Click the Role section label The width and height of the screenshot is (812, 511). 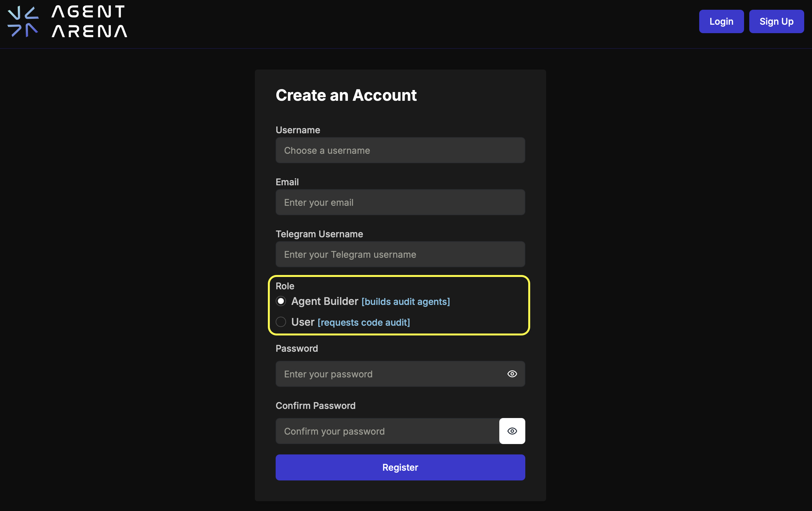pyautogui.click(x=285, y=286)
